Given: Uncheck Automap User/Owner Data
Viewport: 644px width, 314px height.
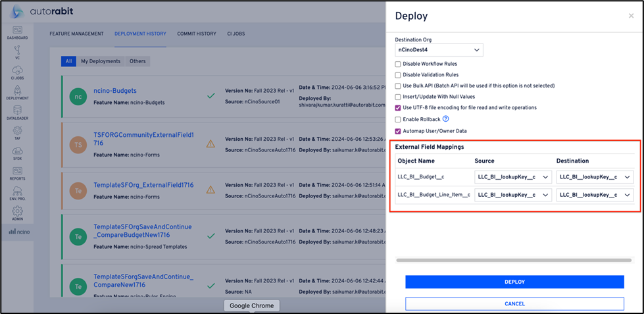Looking at the screenshot, I should pyautogui.click(x=397, y=130).
